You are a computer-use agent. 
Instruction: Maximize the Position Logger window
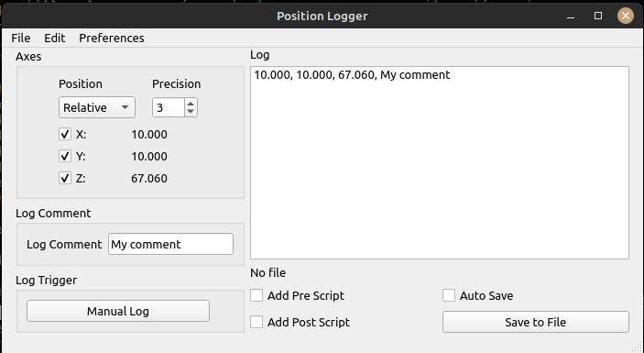tap(598, 16)
